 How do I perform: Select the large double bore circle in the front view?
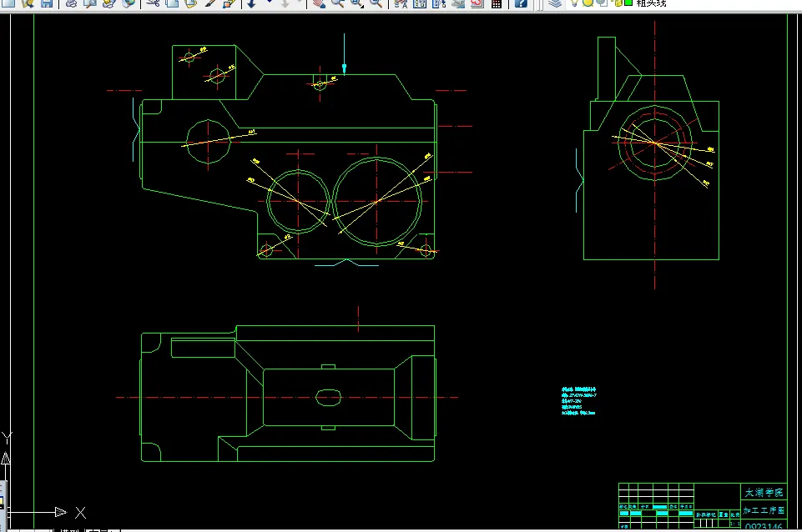[377, 201]
